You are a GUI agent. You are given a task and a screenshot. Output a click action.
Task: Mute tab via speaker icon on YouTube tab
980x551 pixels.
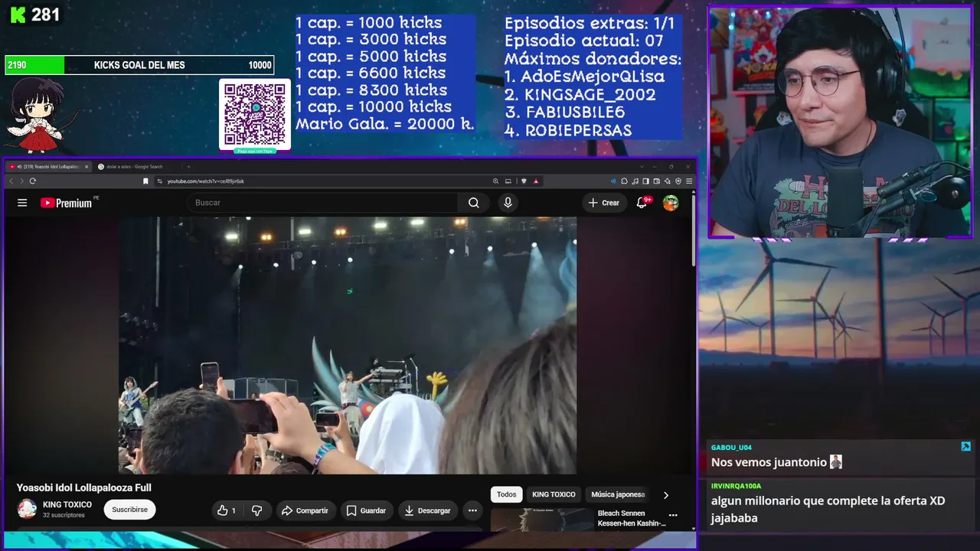pyautogui.click(x=18, y=167)
